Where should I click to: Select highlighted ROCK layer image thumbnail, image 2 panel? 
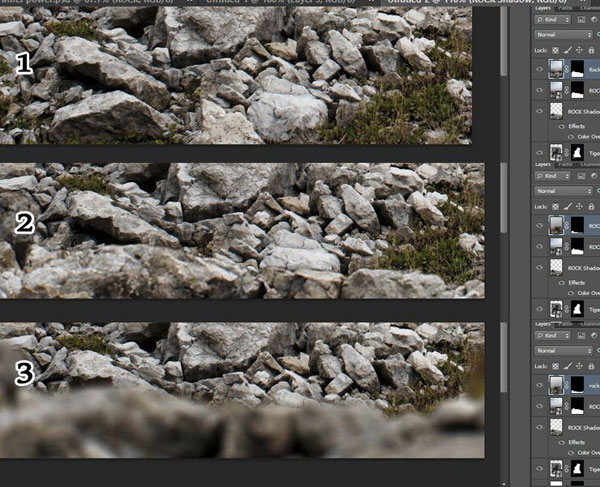coord(556,226)
